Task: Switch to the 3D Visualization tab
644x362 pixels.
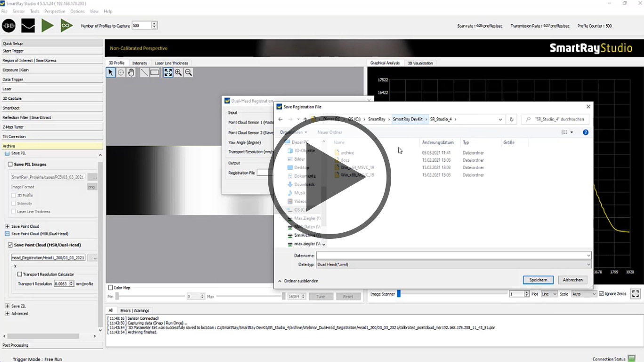Action: tap(420, 63)
